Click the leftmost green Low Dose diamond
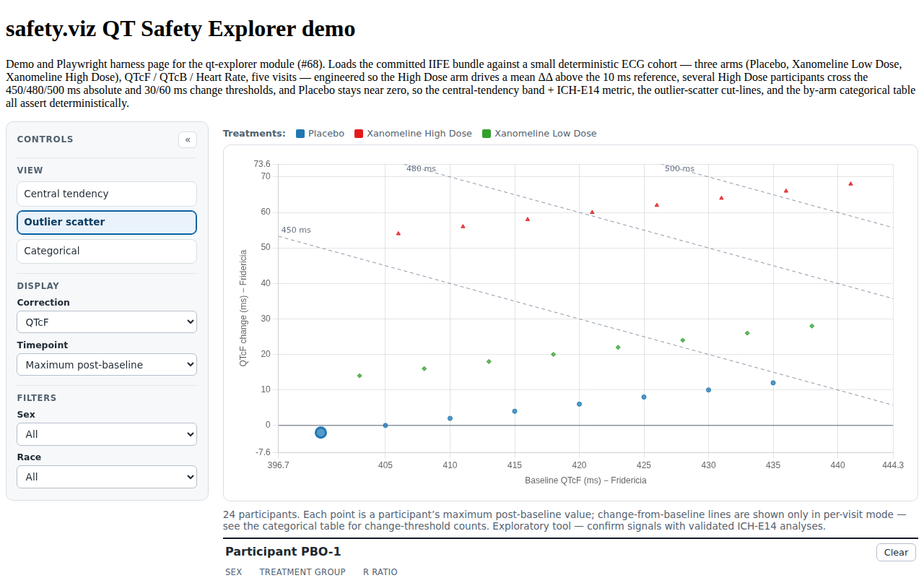This screenshot has height=578, width=924. 359,376
